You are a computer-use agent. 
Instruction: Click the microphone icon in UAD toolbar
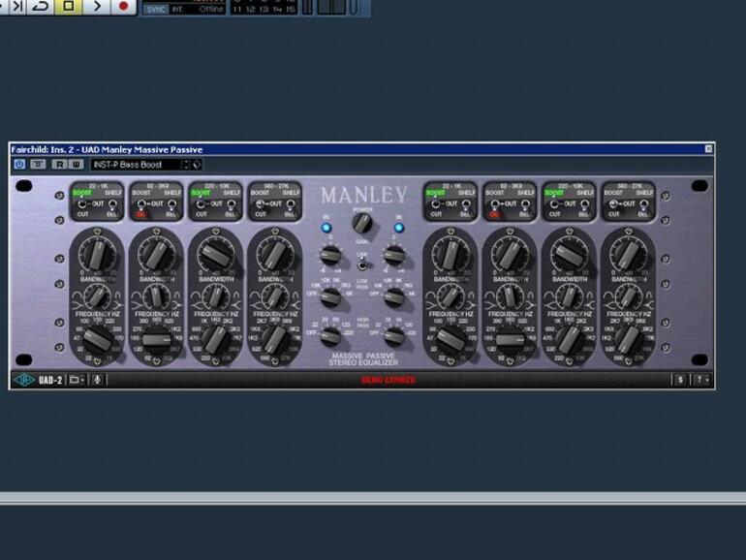(x=97, y=380)
